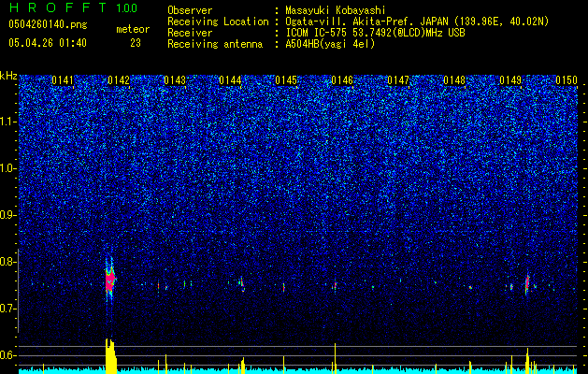Click the 0149 time marker
The height and width of the screenshot is (374, 588).
pyautogui.click(x=510, y=80)
